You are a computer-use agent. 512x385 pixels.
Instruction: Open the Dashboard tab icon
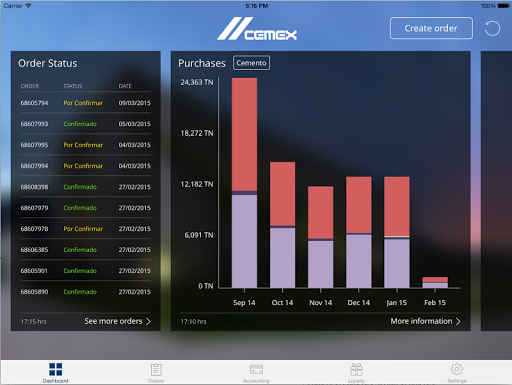(55, 369)
